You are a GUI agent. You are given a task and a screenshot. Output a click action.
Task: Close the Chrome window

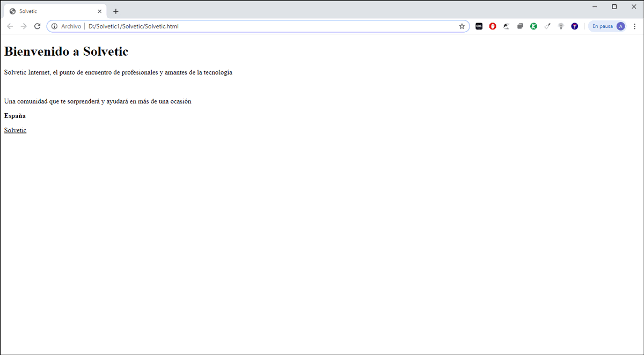coord(633,6)
